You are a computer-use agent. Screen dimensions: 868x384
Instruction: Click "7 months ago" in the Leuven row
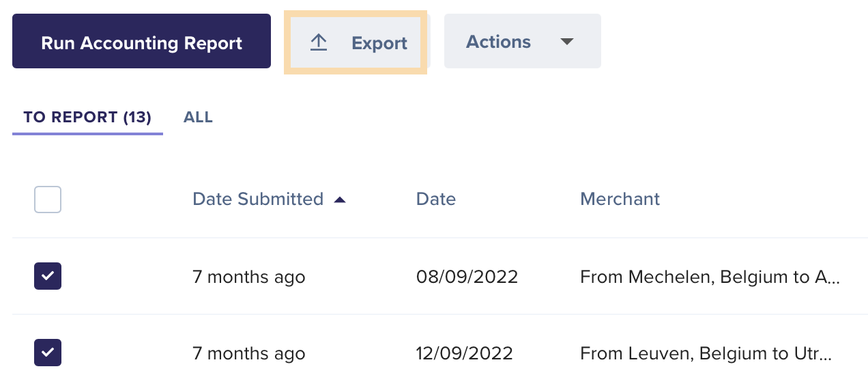[248, 353]
